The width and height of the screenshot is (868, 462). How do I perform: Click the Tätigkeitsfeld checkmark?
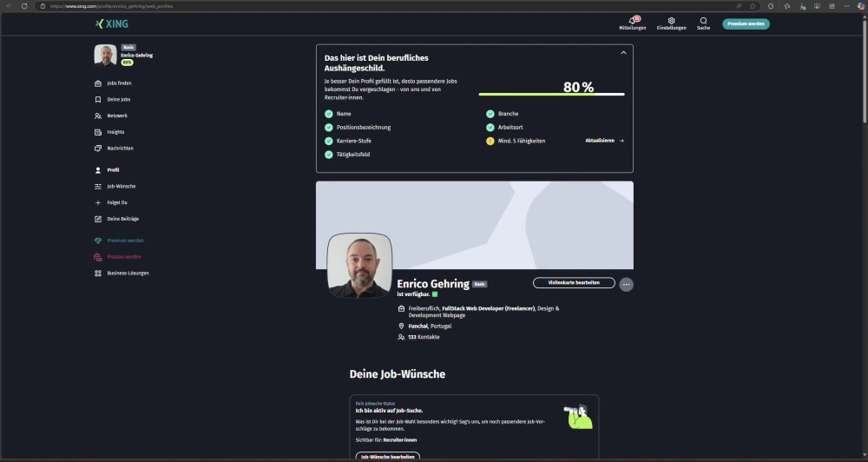329,155
